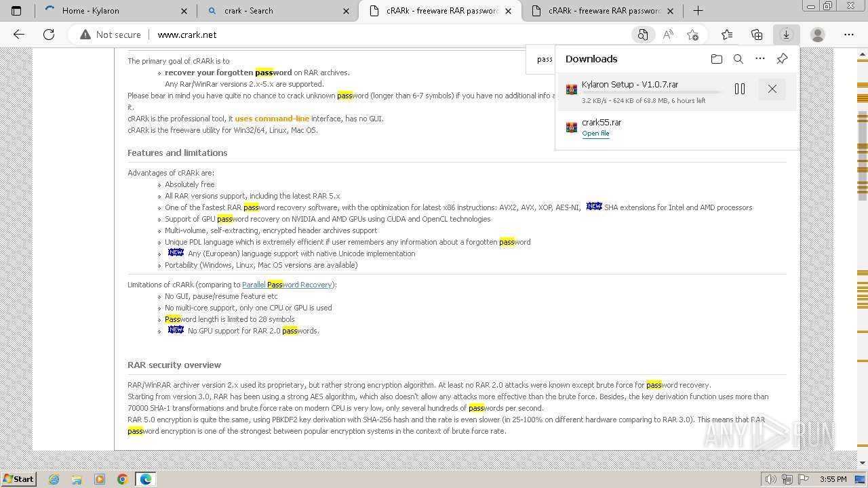Click the Microsoft Edge taskbar icon
Viewport: 868px width, 488px height.
click(x=146, y=479)
